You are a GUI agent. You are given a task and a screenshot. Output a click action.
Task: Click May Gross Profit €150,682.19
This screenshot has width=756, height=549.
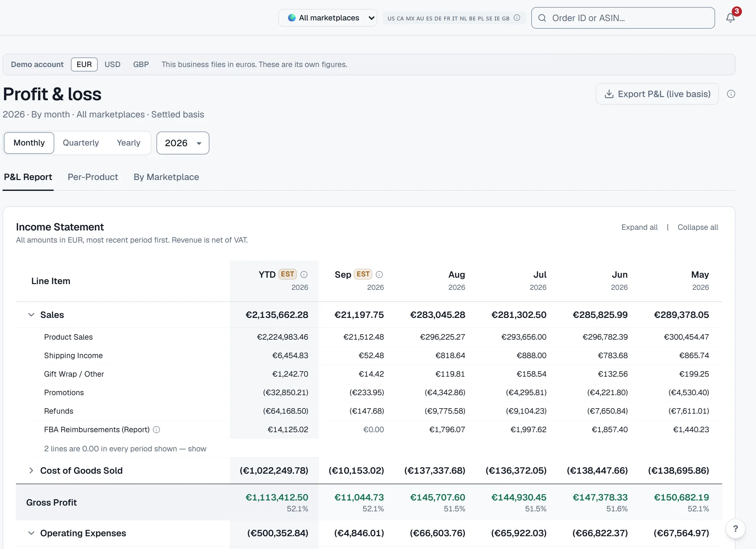tap(681, 498)
